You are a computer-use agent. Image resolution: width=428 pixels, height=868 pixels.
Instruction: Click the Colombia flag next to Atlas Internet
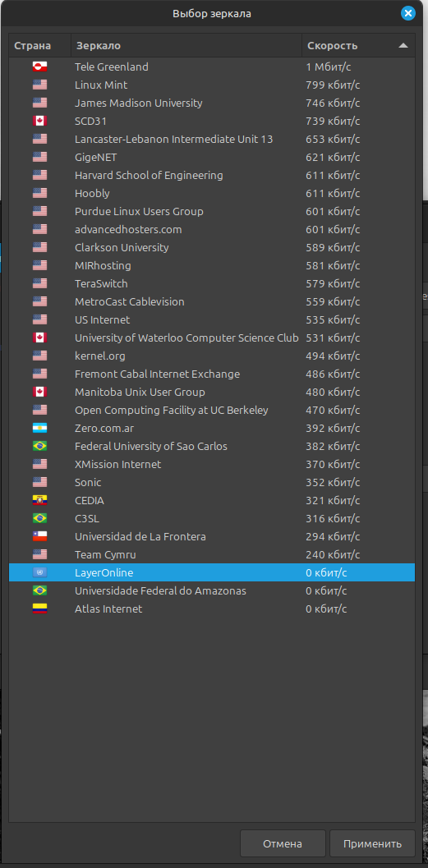coord(40,609)
